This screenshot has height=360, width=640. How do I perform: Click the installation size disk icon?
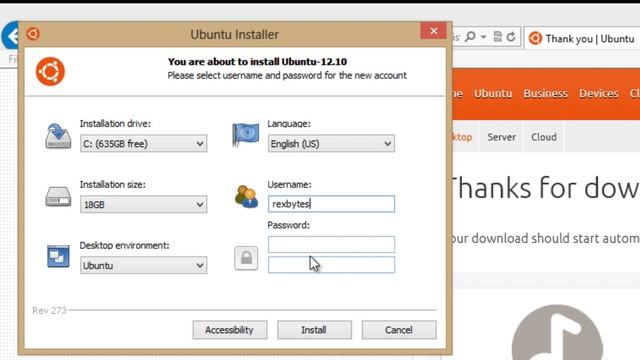[58, 196]
